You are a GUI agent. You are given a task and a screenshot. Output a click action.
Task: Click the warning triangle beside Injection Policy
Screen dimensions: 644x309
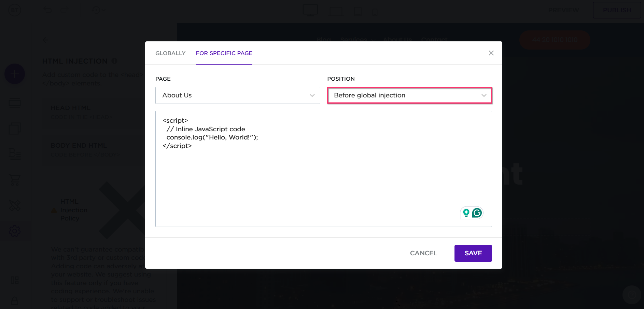54,210
